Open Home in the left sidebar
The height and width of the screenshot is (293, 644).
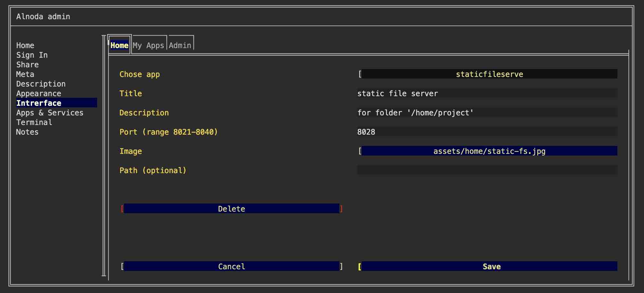click(25, 46)
